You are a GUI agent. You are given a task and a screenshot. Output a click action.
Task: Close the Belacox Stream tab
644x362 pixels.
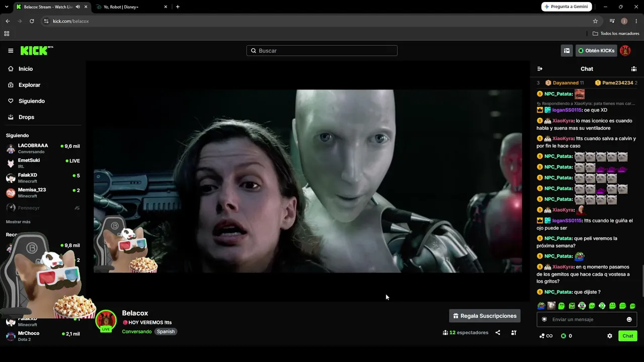(86, 7)
